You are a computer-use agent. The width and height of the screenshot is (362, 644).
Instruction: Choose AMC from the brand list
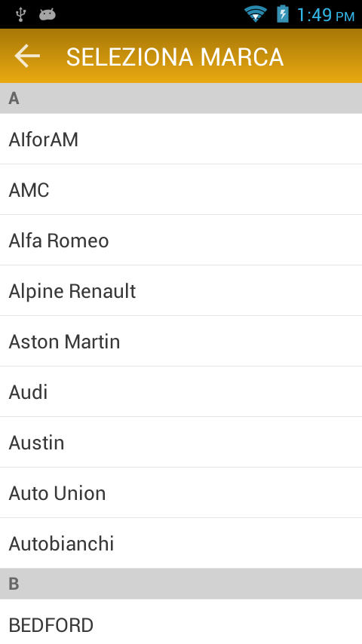coord(181,189)
